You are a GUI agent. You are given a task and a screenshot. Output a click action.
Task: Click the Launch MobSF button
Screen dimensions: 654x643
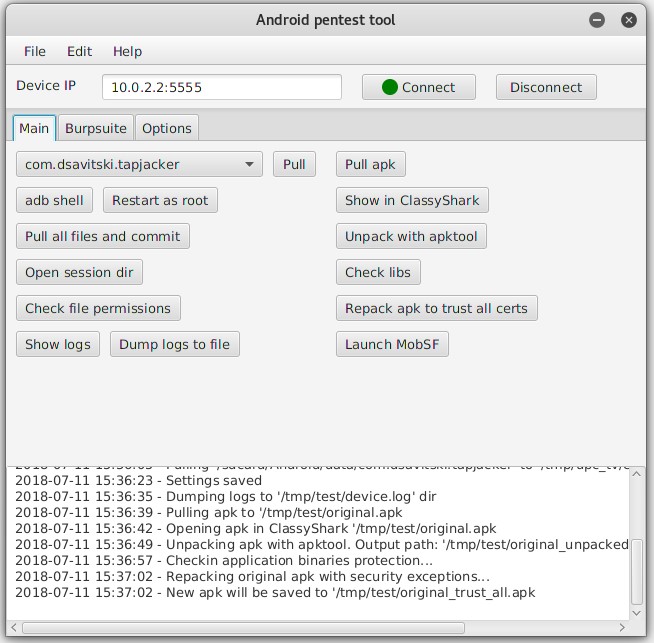pos(392,344)
